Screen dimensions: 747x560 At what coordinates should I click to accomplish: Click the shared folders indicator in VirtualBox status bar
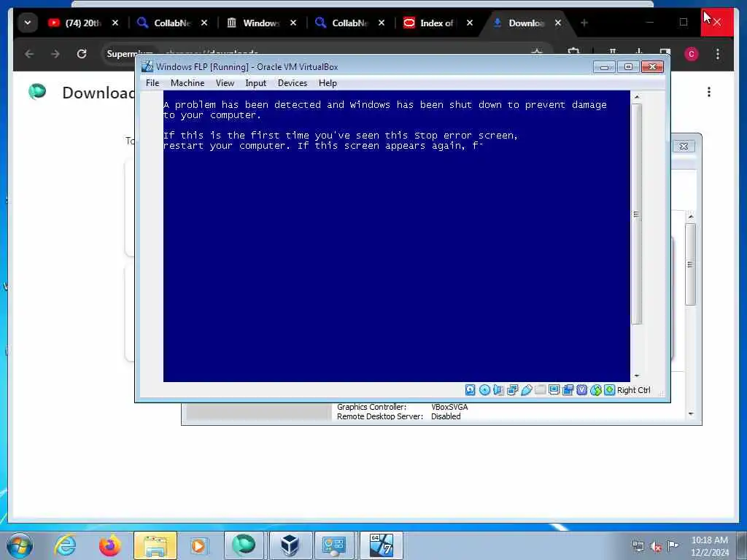click(541, 390)
